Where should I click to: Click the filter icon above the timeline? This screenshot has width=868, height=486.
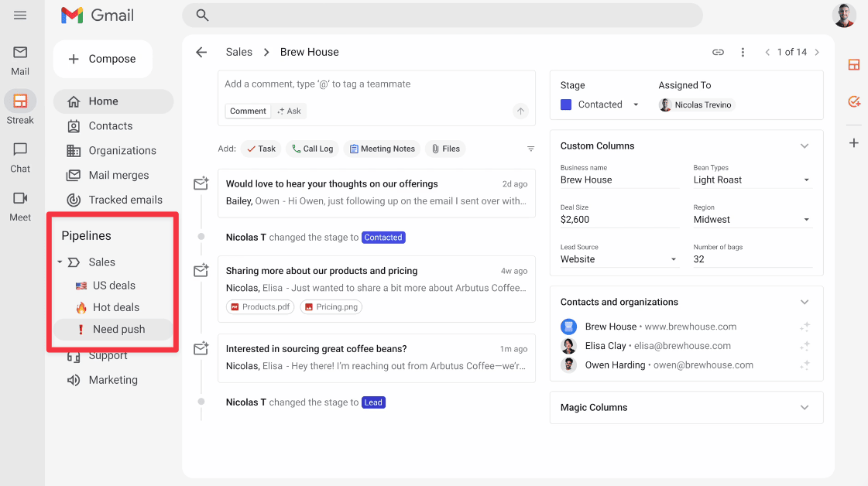(x=530, y=149)
